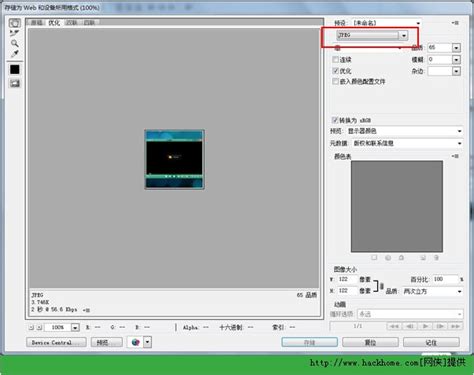Open the compression quality level dropdown below JPEG
The height and width of the screenshot is (375, 474).
pyautogui.click(x=368, y=48)
